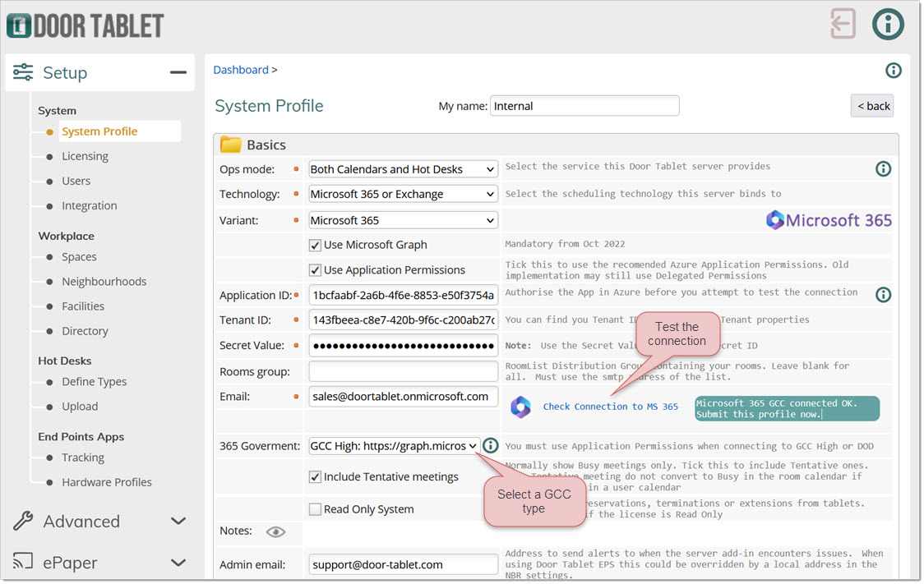Screen dimensions: 924x584
Task: Open the Technology dropdown
Action: tap(403, 195)
